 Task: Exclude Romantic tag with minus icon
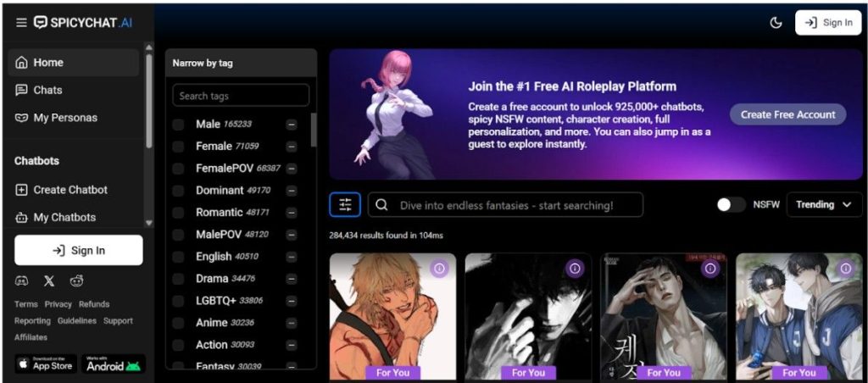coord(292,213)
